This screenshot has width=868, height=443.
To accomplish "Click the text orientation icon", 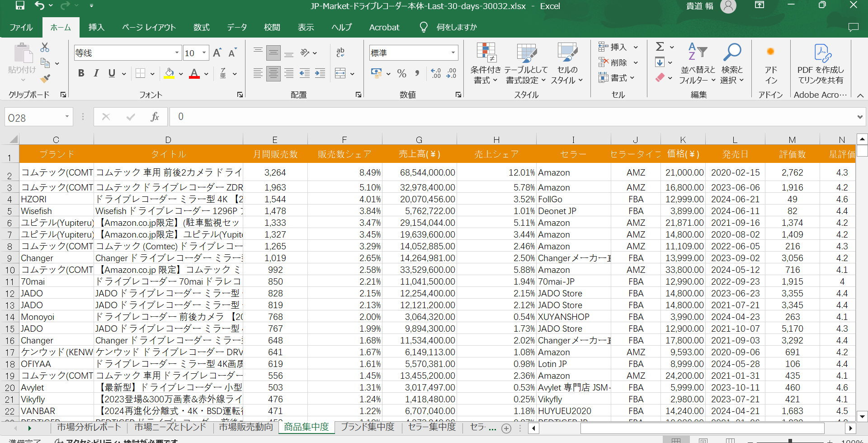I will (x=305, y=53).
